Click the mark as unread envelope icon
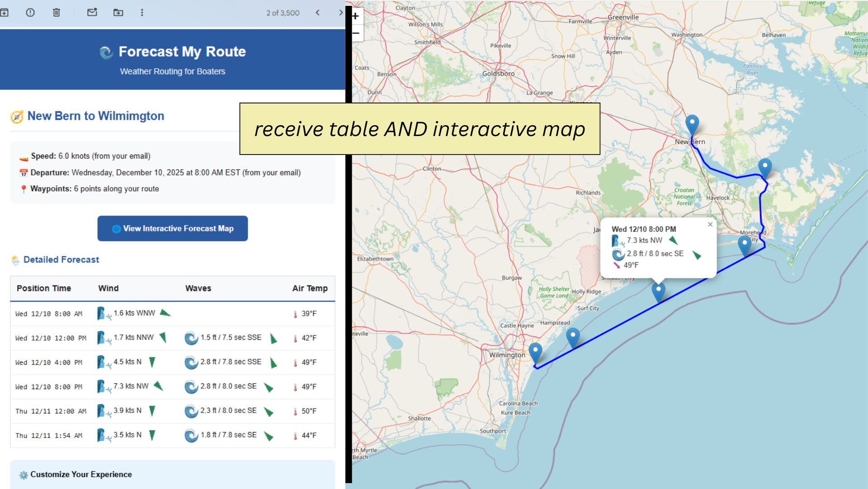Viewport: 868px width, 489px height. point(92,13)
